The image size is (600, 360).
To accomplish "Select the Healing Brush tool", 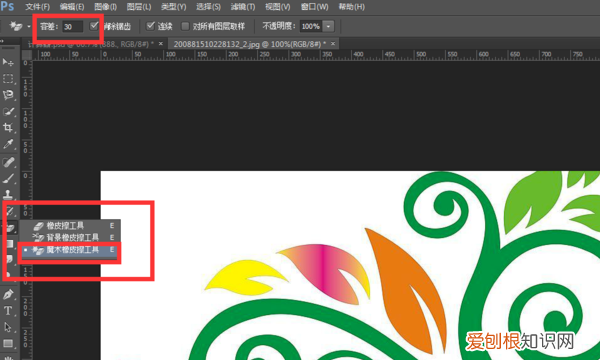I will click(x=8, y=162).
